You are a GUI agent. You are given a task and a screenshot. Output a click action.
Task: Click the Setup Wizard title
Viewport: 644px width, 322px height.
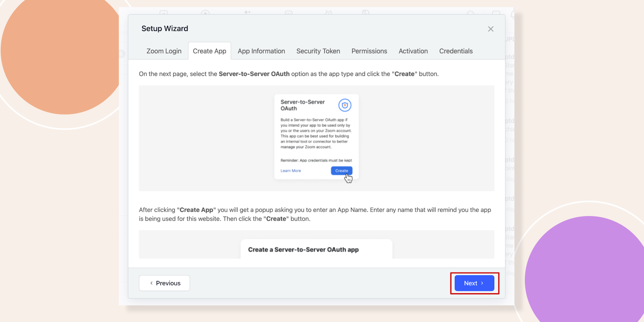coord(165,29)
